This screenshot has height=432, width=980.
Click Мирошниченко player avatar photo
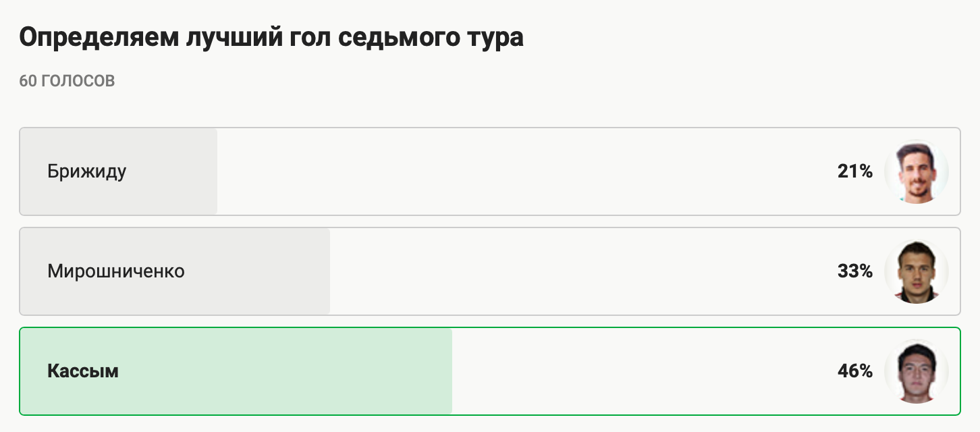pos(917,271)
